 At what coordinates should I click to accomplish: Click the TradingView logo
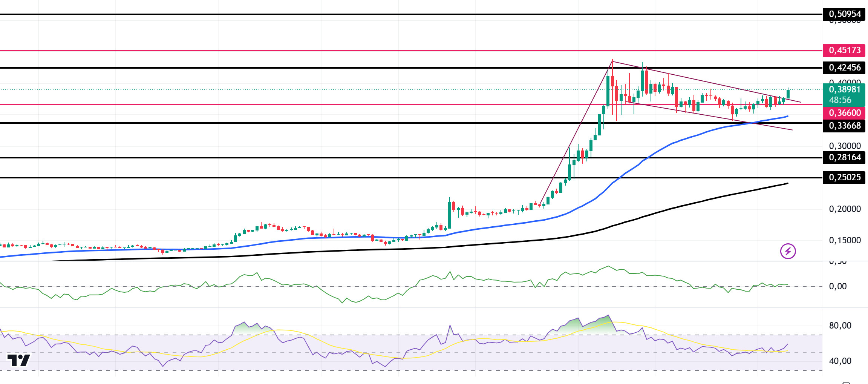coord(18,360)
